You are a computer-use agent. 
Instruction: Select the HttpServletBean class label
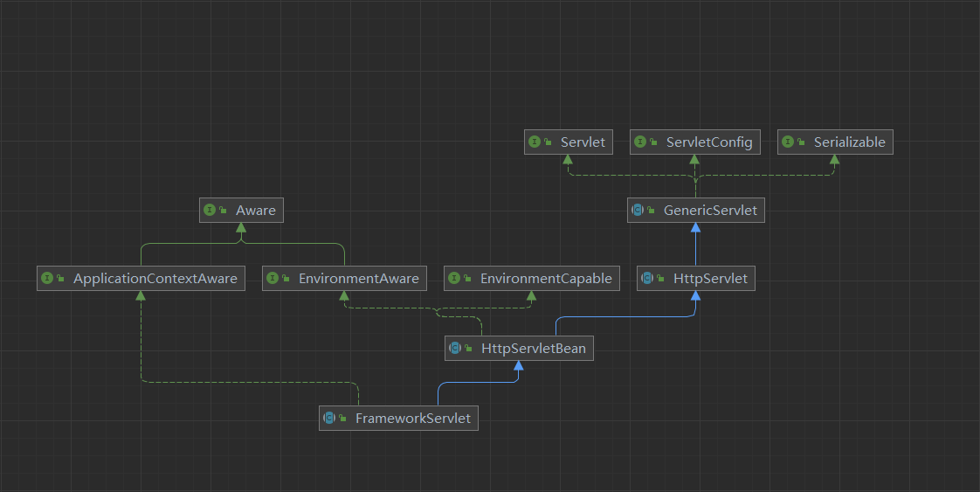pyautogui.click(x=533, y=349)
